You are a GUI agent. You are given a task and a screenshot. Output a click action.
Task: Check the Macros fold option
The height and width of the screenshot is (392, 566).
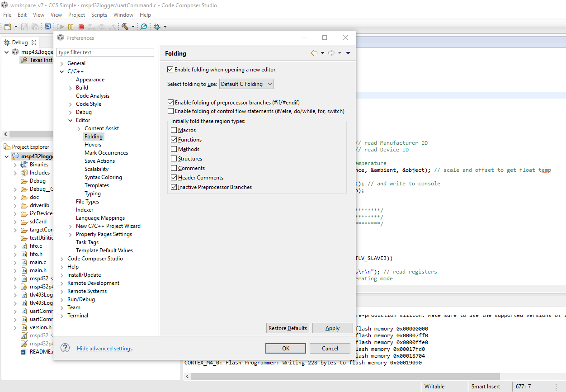click(174, 130)
